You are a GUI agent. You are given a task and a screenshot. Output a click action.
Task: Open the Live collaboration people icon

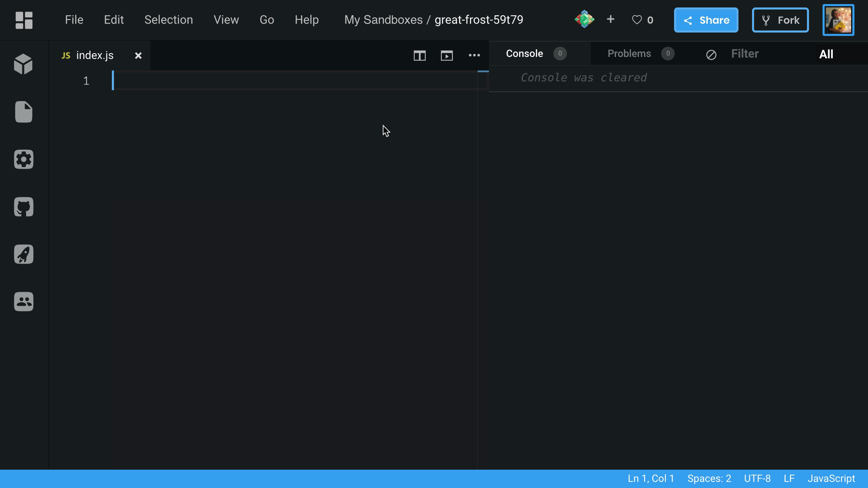point(24,302)
